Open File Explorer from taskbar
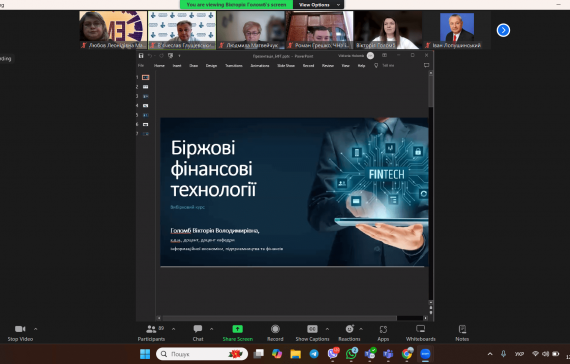Screen dimensions: 570x364 296,354
